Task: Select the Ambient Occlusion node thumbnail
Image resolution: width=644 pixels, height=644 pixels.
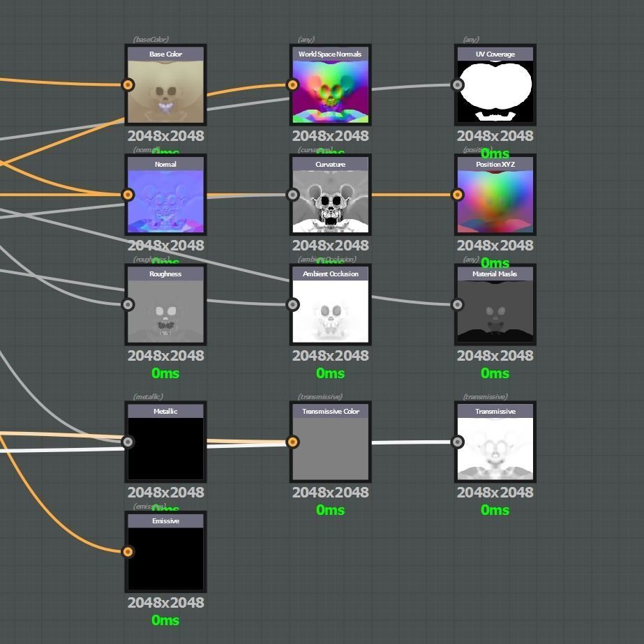Action: click(x=331, y=311)
